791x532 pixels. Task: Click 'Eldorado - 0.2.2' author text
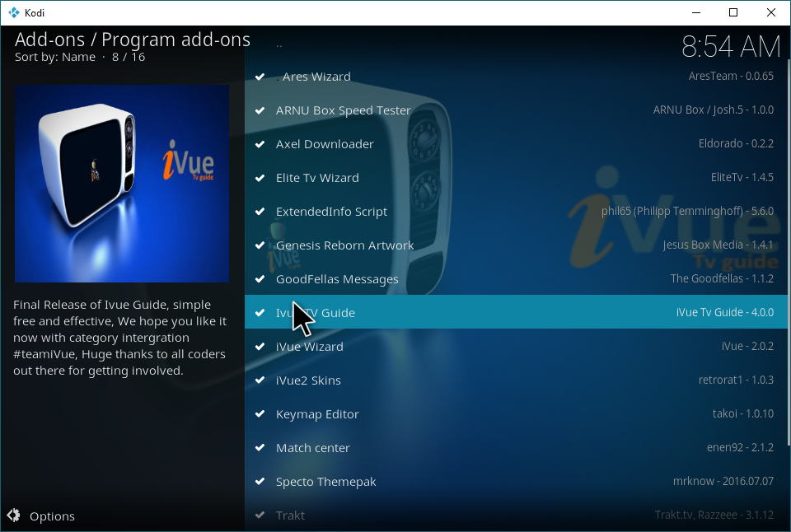coord(736,144)
